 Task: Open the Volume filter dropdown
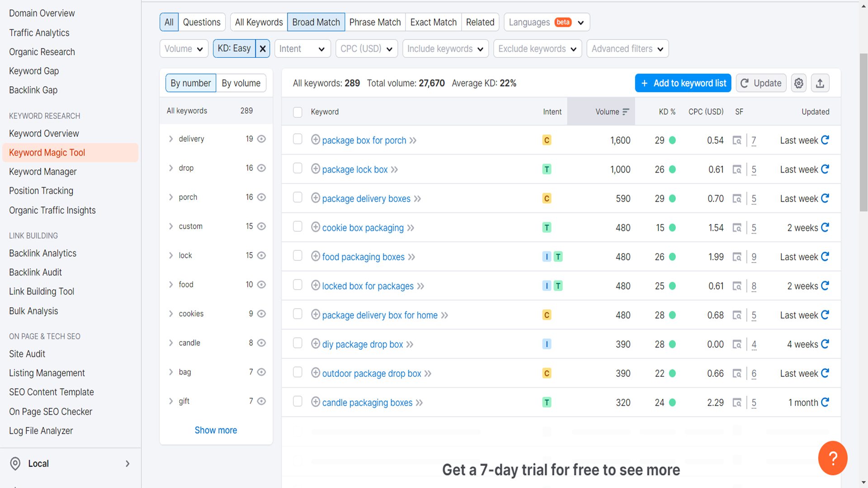[184, 49]
